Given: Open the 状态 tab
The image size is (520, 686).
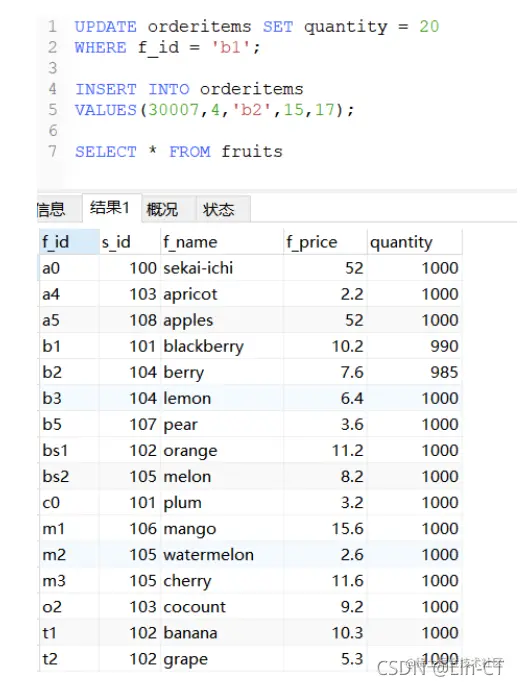Looking at the screenshot, I should point(223,209).
